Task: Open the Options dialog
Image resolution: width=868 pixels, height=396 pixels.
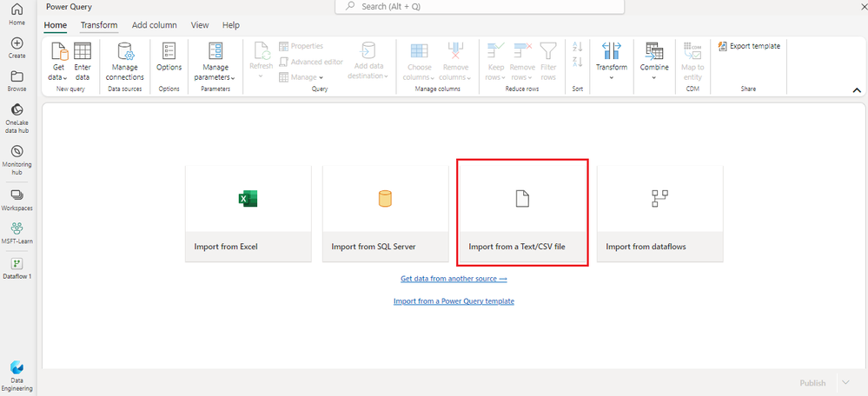Action: pos(169,57)
